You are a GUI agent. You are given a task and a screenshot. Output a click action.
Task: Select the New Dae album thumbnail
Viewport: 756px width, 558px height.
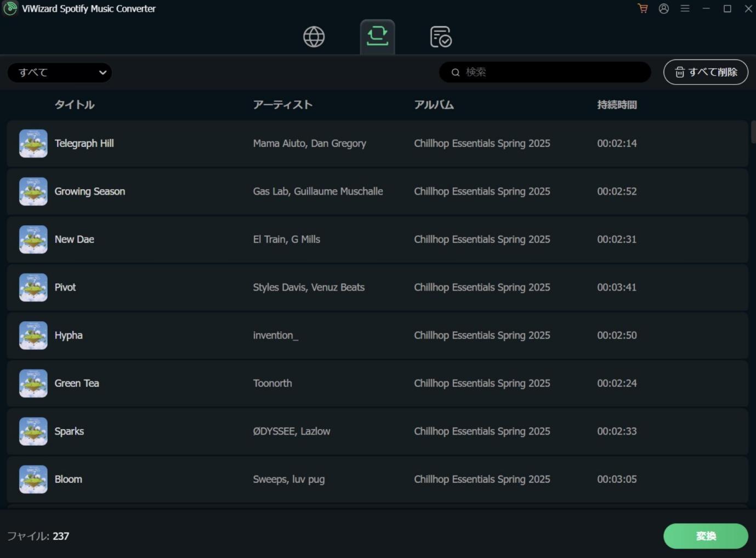point(33,240)
